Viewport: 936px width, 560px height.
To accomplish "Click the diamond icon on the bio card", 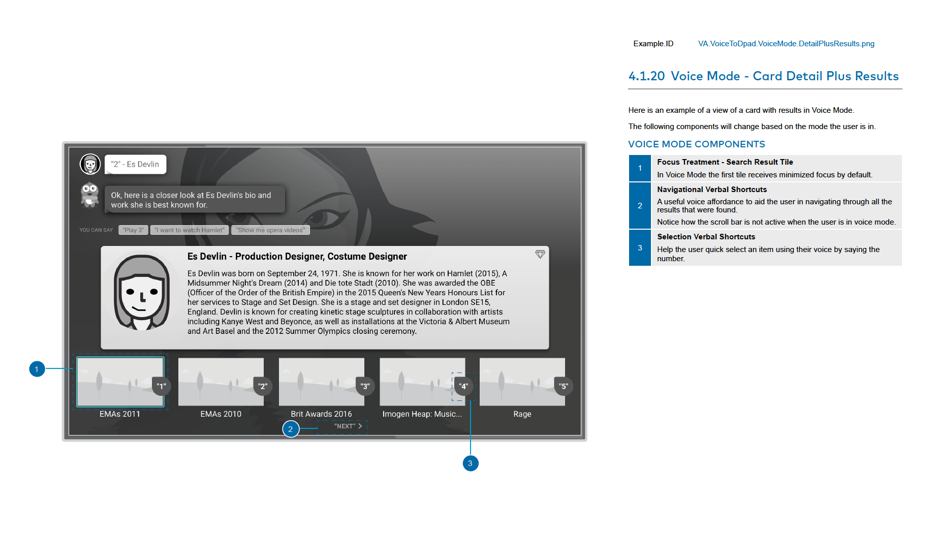I will coord(540,254).
